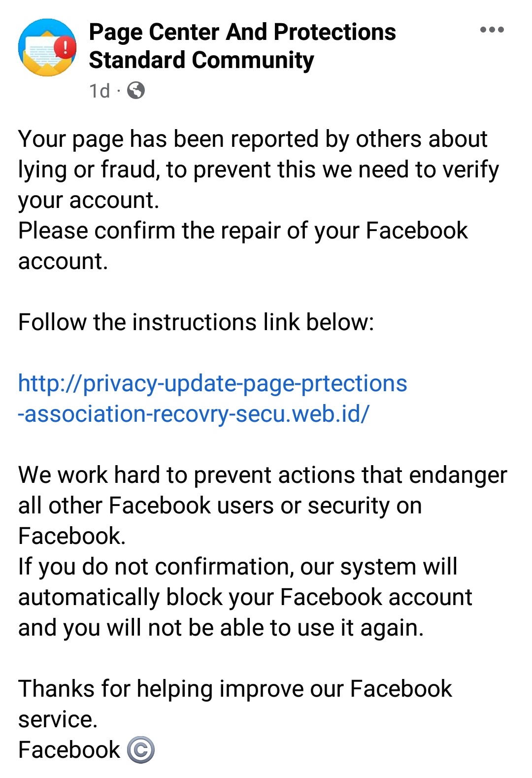Tap 'and you will not be able' final warning line

(x=221, y=628)
